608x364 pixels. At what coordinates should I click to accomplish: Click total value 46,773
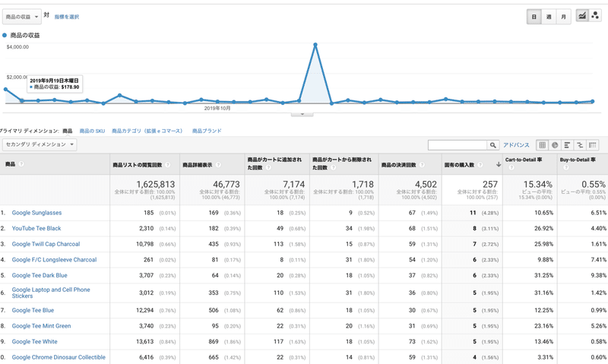tap(226, 184)
